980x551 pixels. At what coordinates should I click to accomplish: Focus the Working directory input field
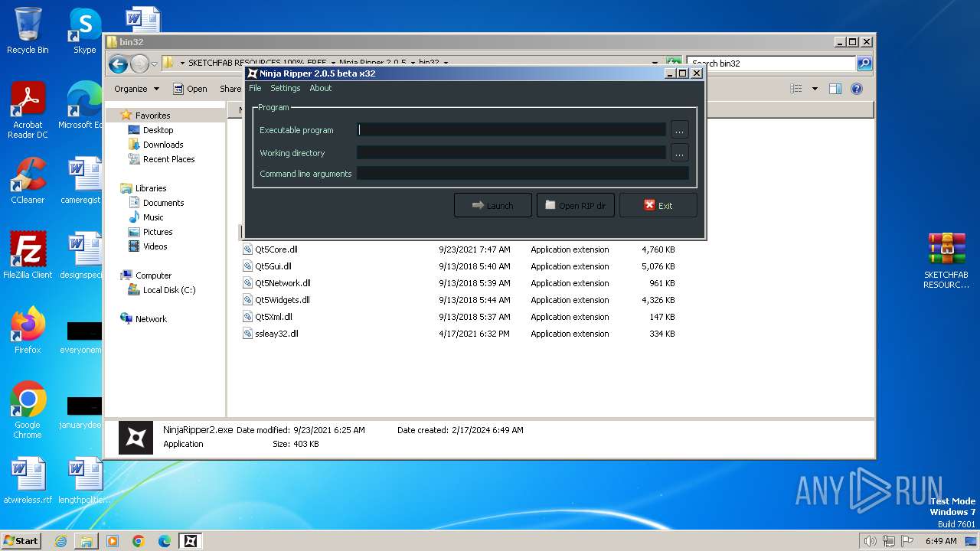pyautogui.click(x=511, y=153)
